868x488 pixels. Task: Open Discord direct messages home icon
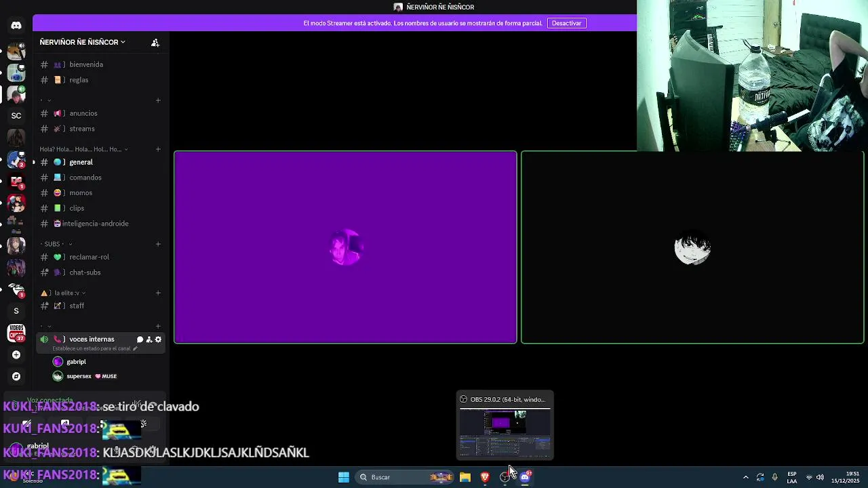pyautogui.click(x=16, y=25)
